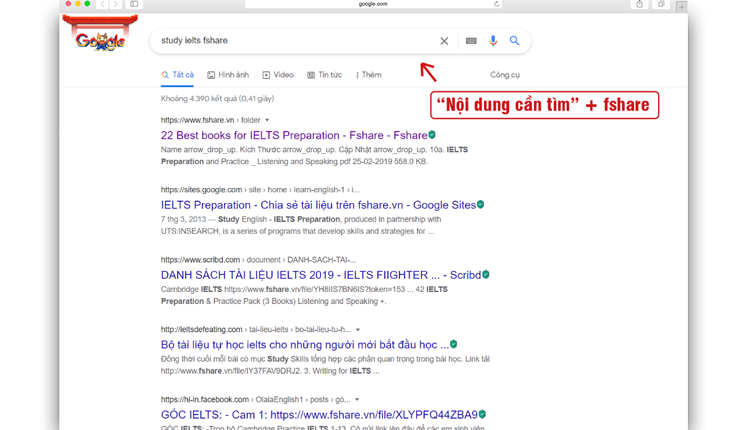Open '22 Best books for IELTS Preparation' result
This screenshot has width=750, height=430.
point(294,135)
